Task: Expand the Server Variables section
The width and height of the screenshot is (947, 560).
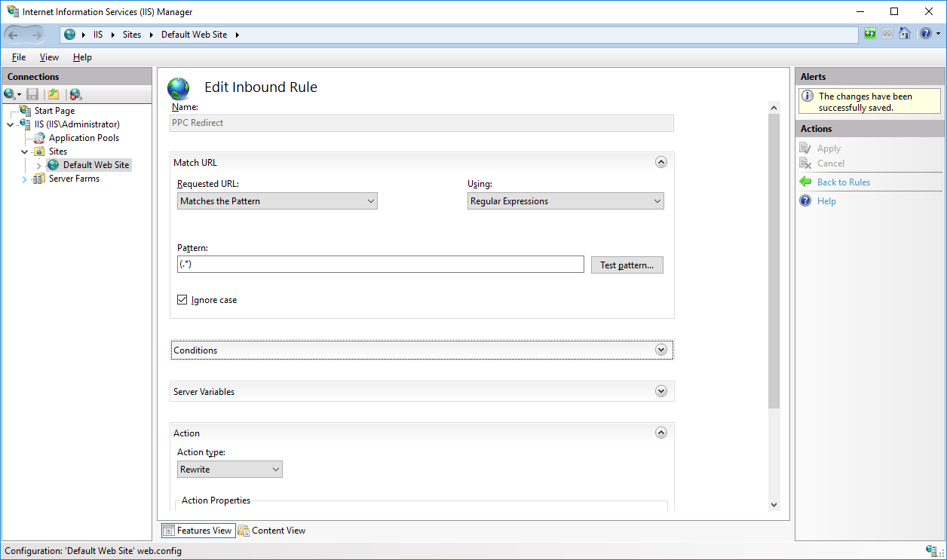Action: (661, 391)
